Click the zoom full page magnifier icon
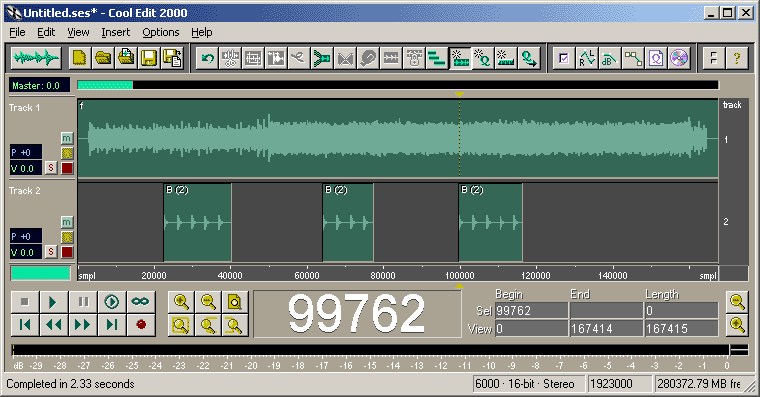Image resolution: width=760 pixels, height=397 pixels. [x=235, y=302]
